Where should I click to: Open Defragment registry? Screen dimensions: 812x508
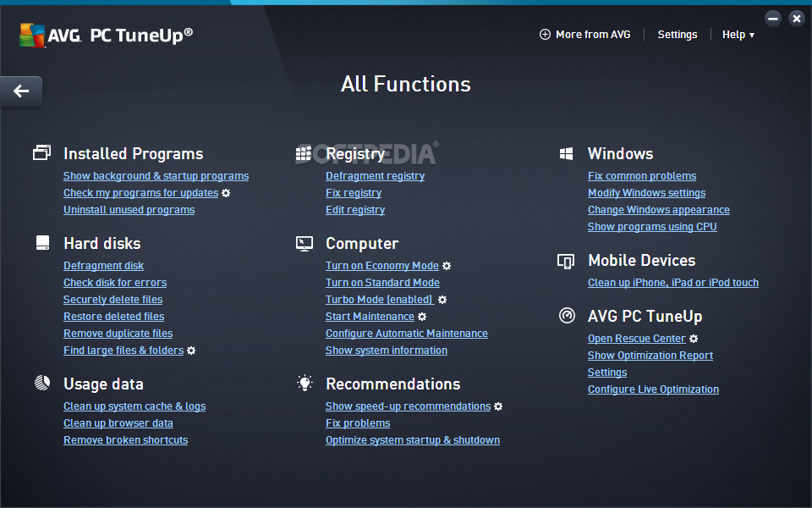(375, 176)
